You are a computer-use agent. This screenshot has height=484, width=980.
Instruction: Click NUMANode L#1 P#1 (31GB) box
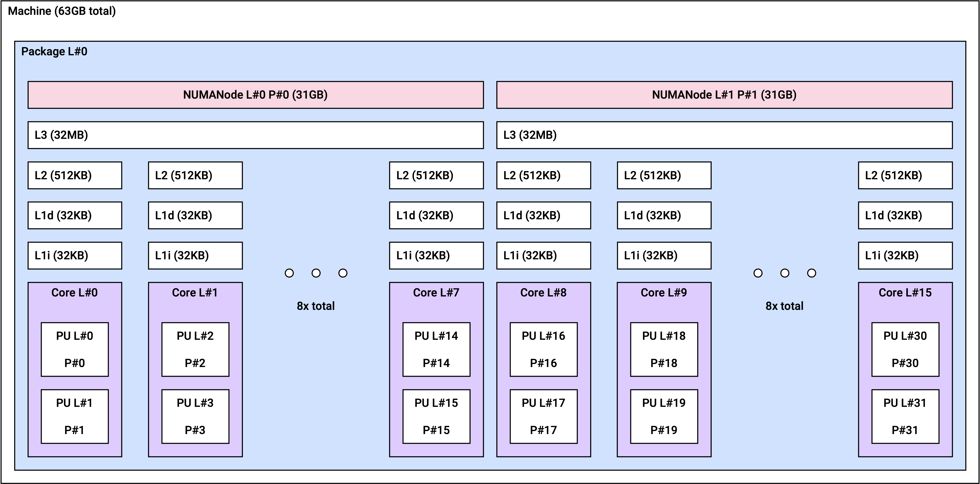pos(724,95)
